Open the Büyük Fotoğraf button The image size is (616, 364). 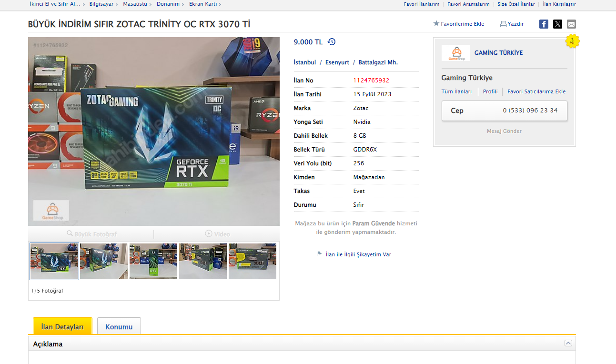[91, 234]
